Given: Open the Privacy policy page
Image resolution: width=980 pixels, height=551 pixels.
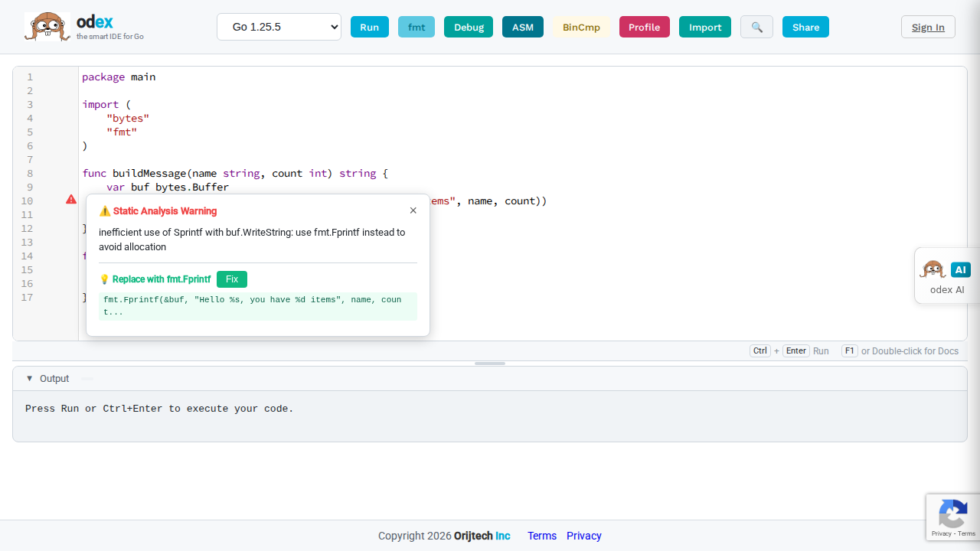Looking at the screenshot, I should pyautogui.click(x=583, y=536).
